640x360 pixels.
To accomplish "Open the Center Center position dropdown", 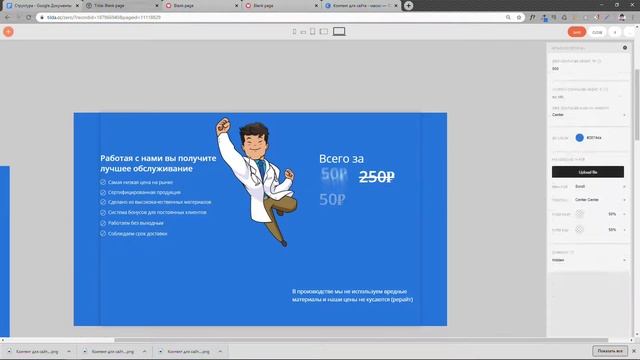I will (600, 200).
